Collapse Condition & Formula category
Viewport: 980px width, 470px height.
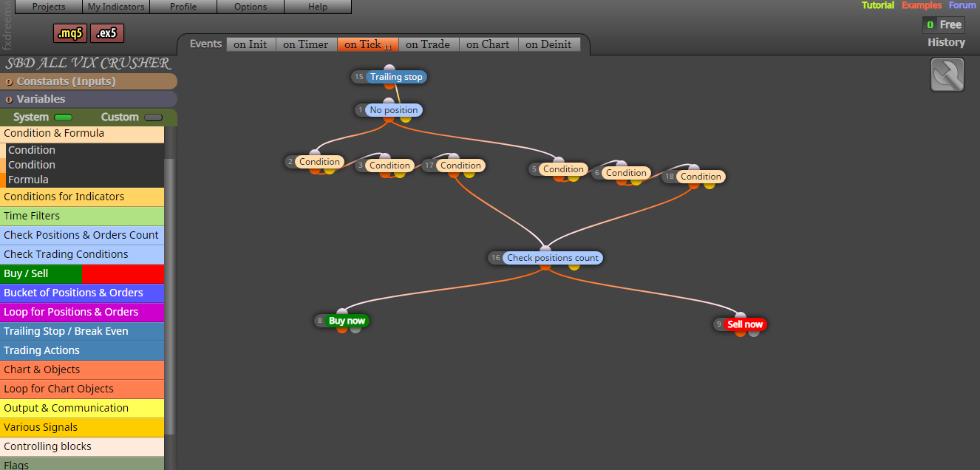[x=82, y=134]
